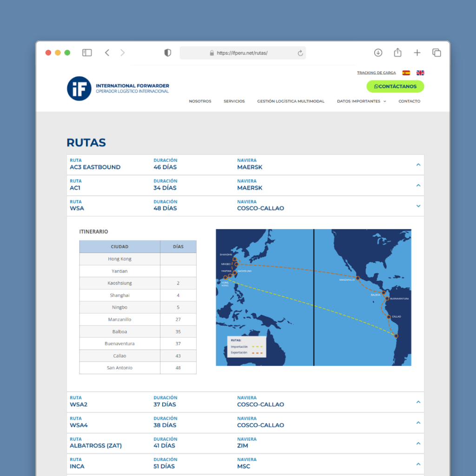The width and height of the screenshot is (476, 476).
Task: Reload the page with refresh icon
Action: tap(300, 53)
